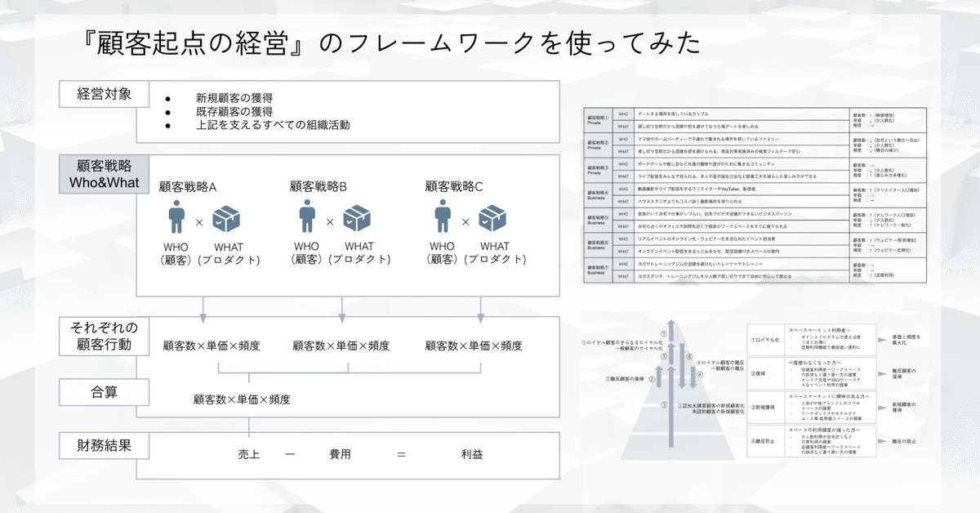Select the 合算 label box
980x513 pixels.
click(105, 393)
